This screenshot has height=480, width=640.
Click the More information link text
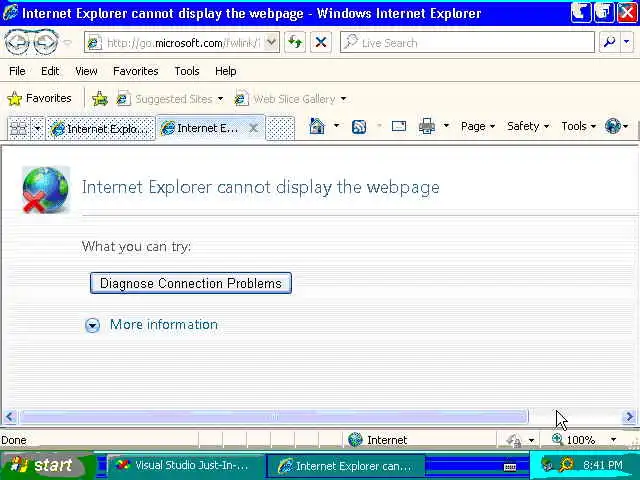pos(164,324)
